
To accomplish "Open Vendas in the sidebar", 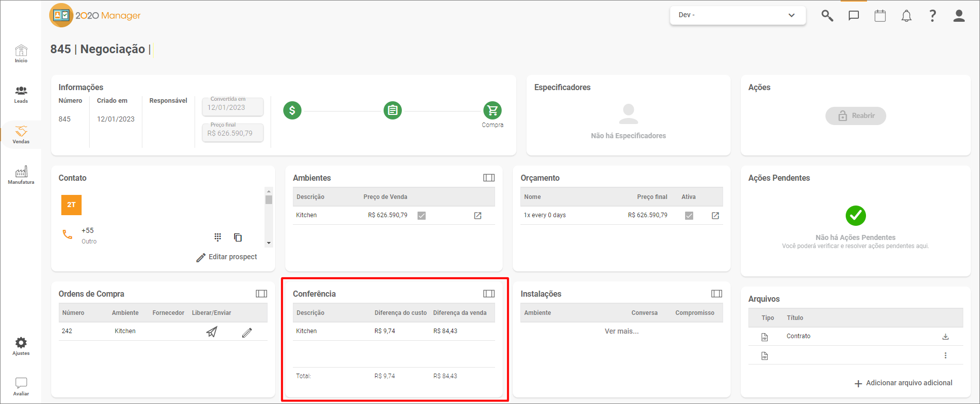I will [21, 135].
